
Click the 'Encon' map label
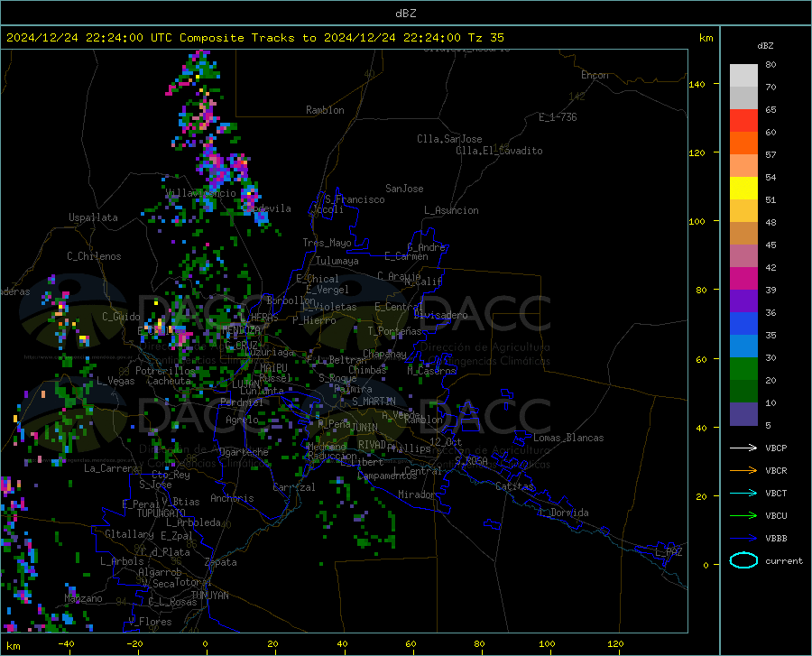coord(595,75)
